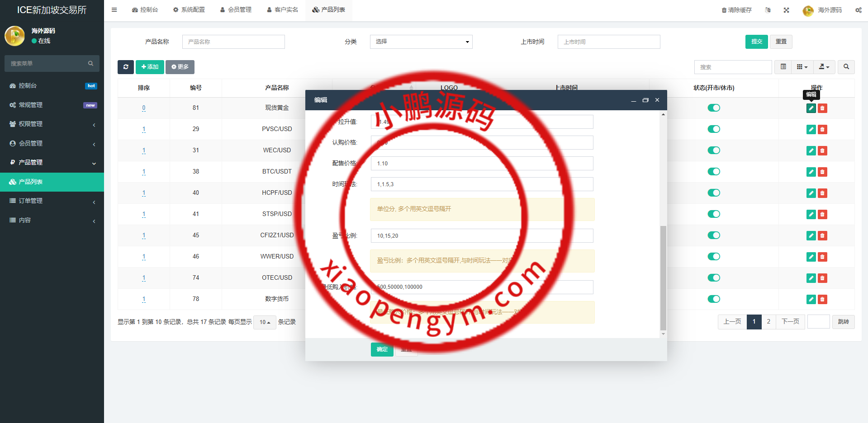Open the settings gears icon in top right
Viewport: 868px width, 423px height.
858,10
